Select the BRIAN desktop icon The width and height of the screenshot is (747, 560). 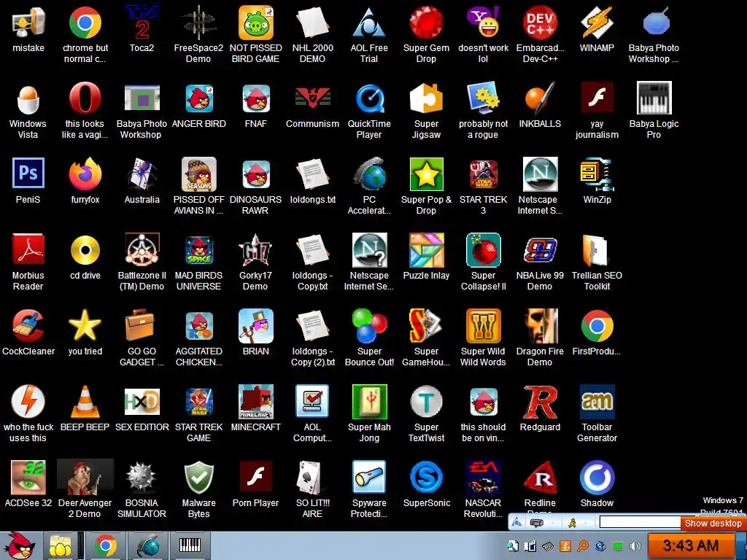tap(256, 326)
